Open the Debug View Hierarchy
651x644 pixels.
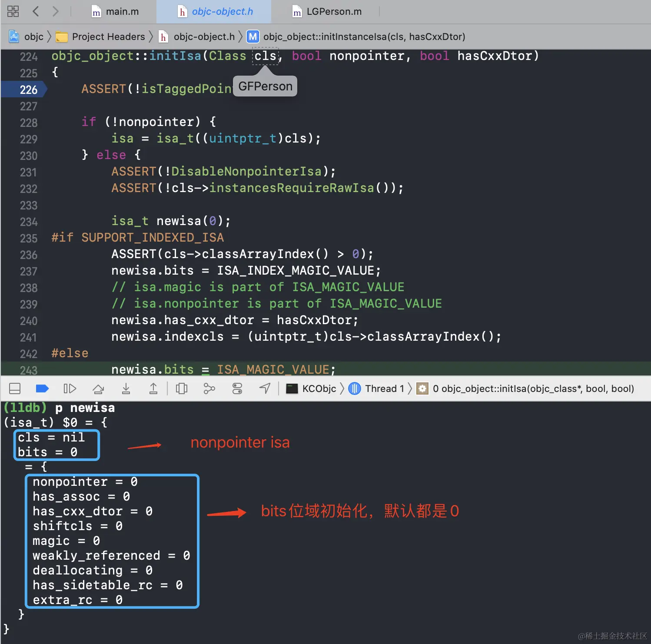[x=182, y=388]
